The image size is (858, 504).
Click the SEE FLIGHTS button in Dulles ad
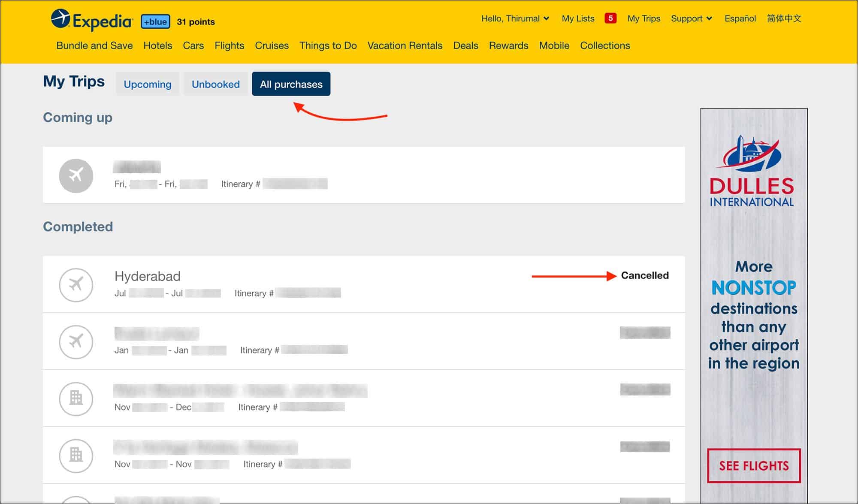point(754,466)
